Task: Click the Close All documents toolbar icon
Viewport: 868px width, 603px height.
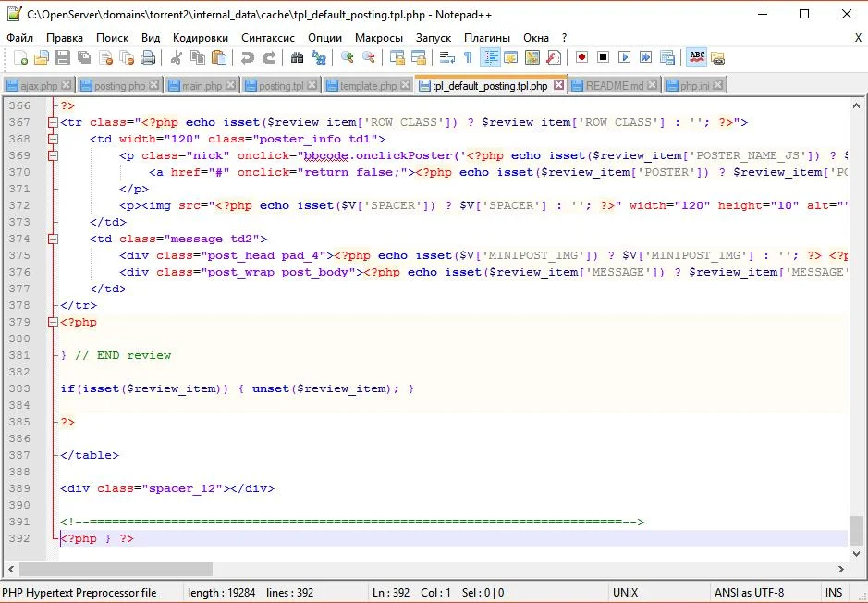Action: (127, 57)
